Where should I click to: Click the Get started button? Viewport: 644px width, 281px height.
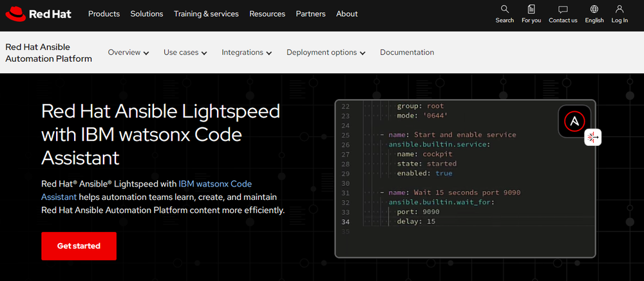click(x=79, y=246)
